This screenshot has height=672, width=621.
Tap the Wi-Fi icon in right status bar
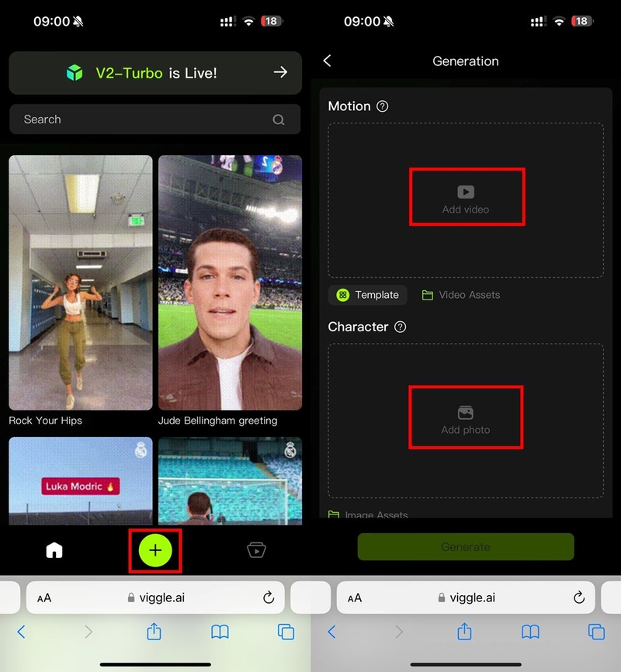[559, 21]
